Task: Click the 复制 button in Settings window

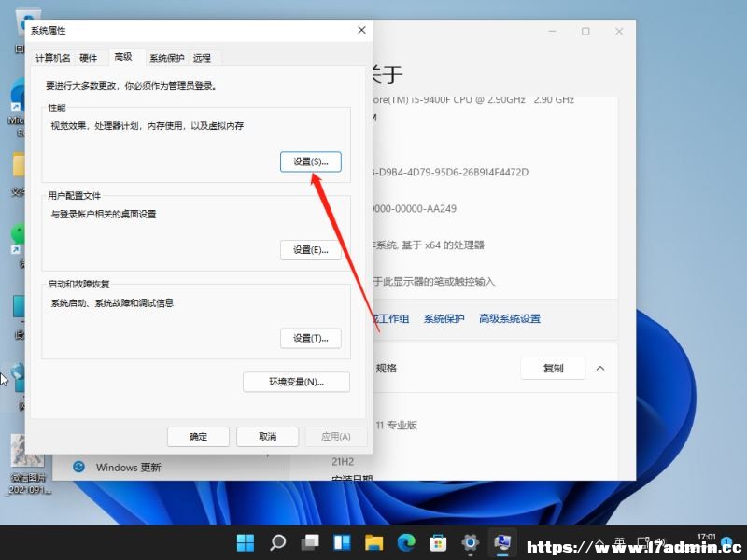Action: (553, 368)
